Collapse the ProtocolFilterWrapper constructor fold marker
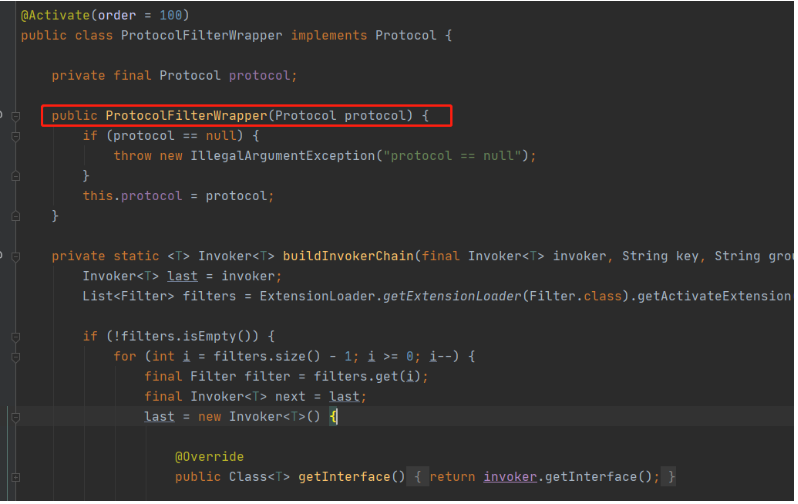Image resolution: width=798 pixels, height=504 pixels. click(x=16, y=117)
